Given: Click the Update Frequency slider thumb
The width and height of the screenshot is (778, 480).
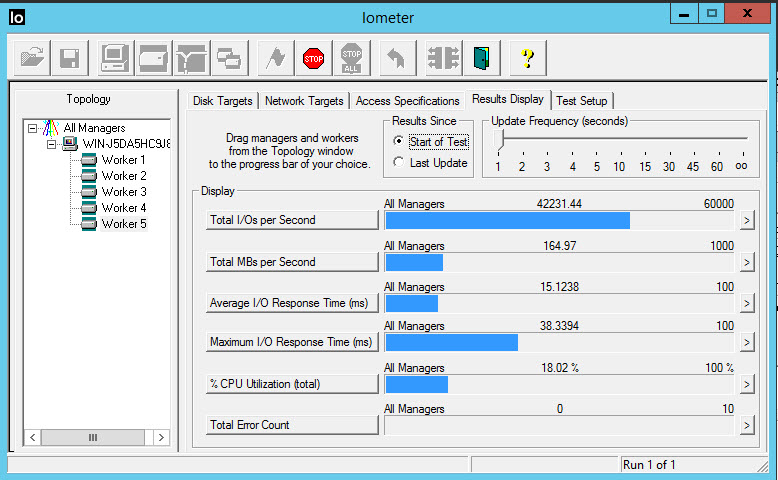Looking at the screenshot, I should [x=499, y=139].
